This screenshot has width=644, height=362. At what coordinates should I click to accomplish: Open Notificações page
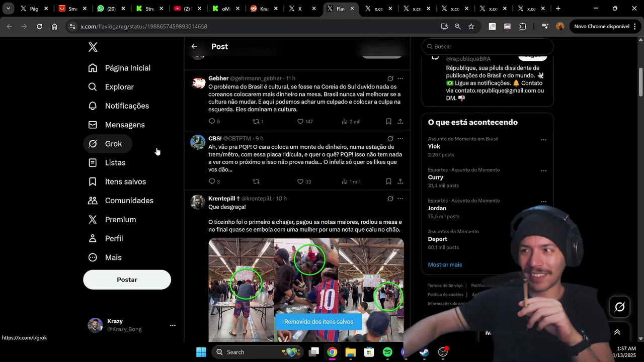(119, 106)
